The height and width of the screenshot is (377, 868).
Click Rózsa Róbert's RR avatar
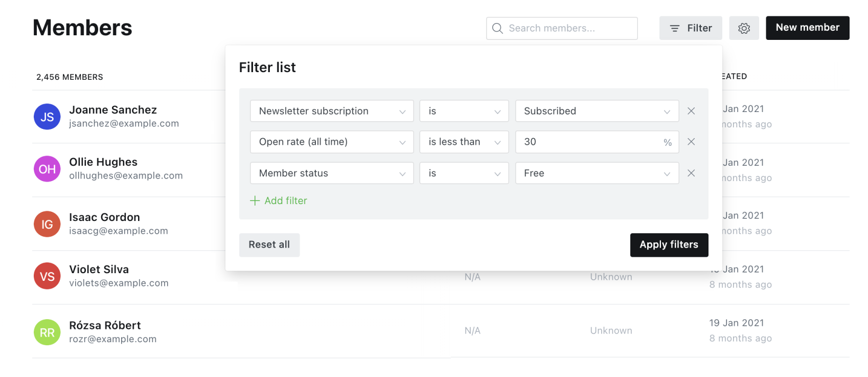point(47,332)
